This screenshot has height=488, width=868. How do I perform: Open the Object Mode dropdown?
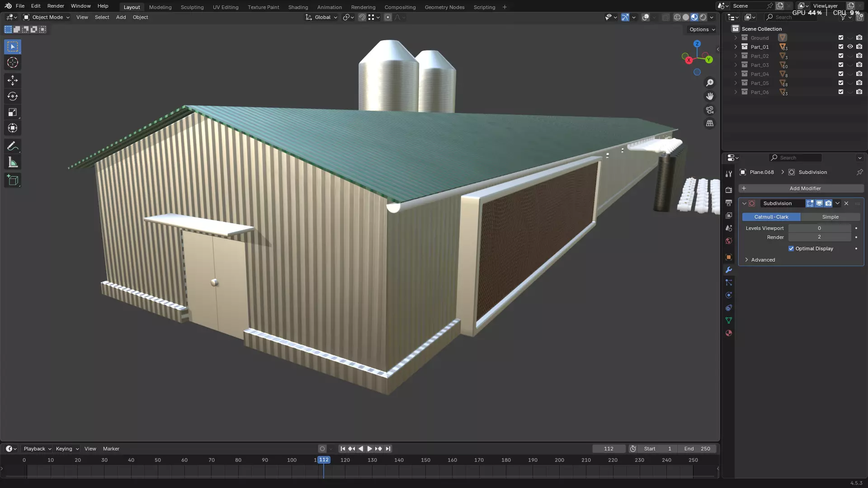coord(47,17)
